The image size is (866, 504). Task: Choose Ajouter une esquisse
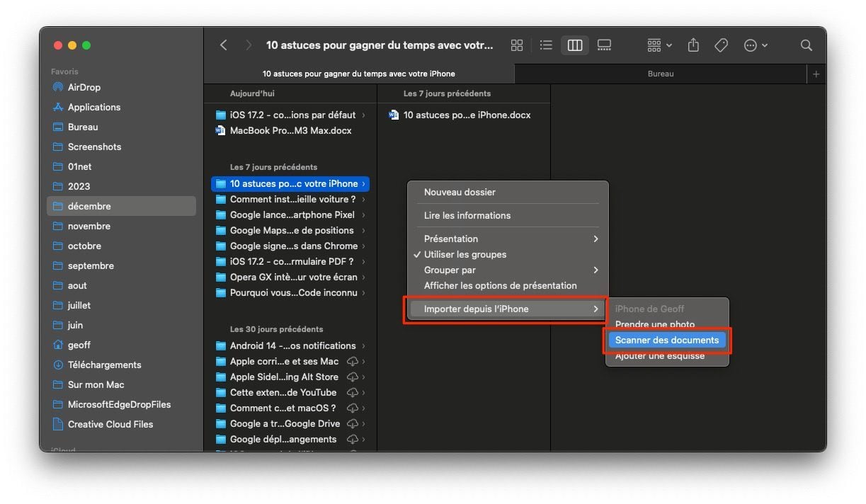pyautogui.click(x=667, y=355)
